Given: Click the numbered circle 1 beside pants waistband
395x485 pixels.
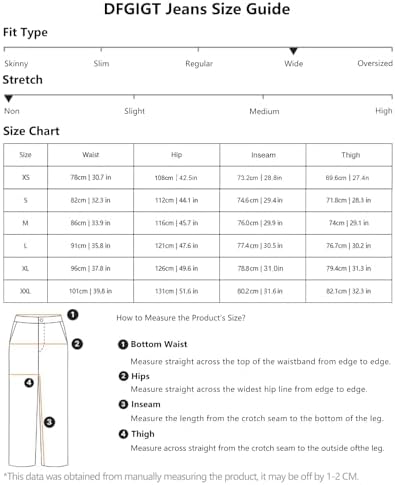Looking at the screenshot, I should click(73, 314).
